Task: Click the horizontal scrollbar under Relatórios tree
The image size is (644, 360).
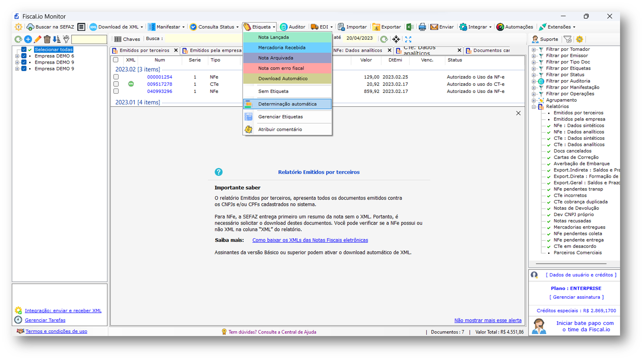Action: click(x=571, y=264)
